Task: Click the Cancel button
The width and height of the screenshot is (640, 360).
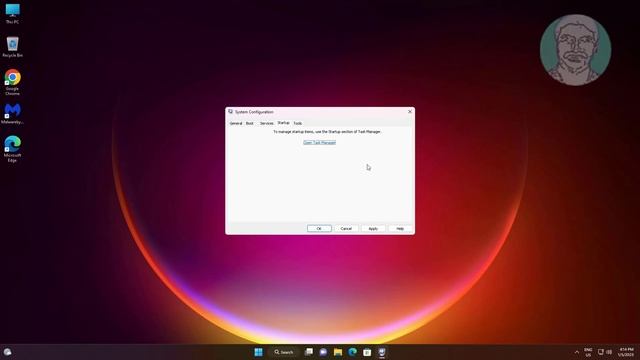Action: (x=346, y=229)
